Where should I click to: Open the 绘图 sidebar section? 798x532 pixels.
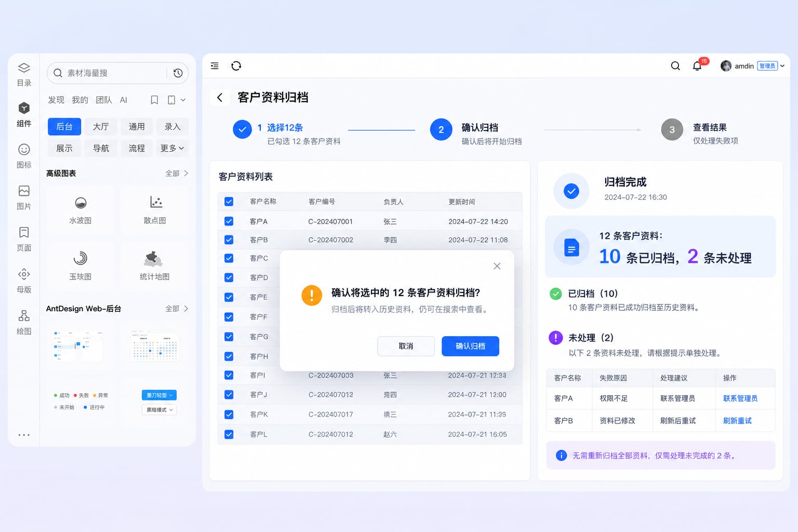click(24, 323)
